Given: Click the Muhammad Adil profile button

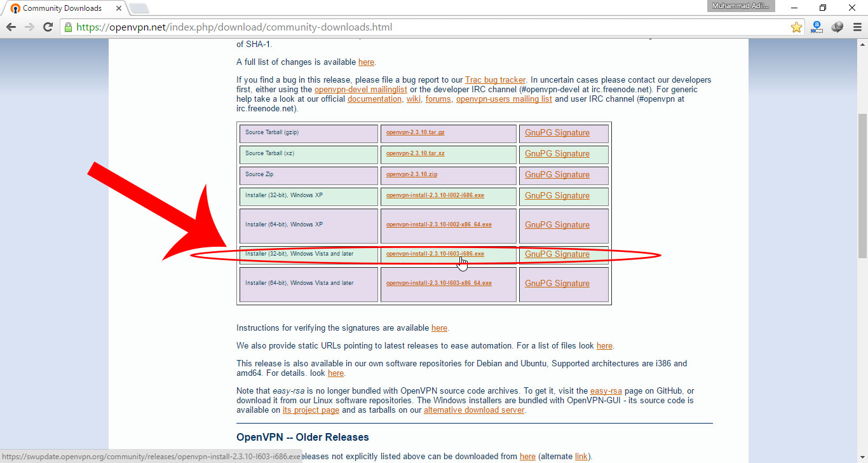Looking at the screenshot, I should 742,6.
